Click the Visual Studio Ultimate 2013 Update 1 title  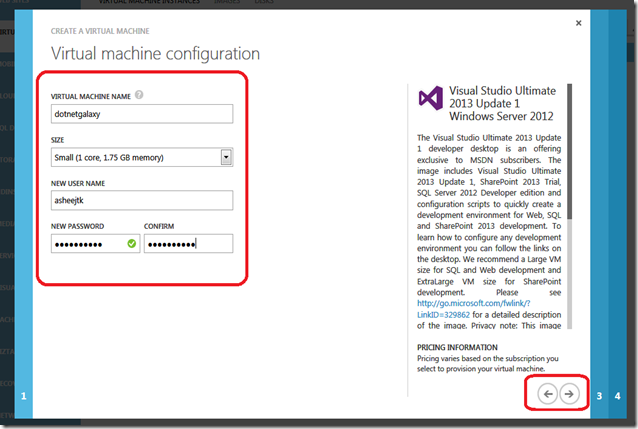point(503,103)
